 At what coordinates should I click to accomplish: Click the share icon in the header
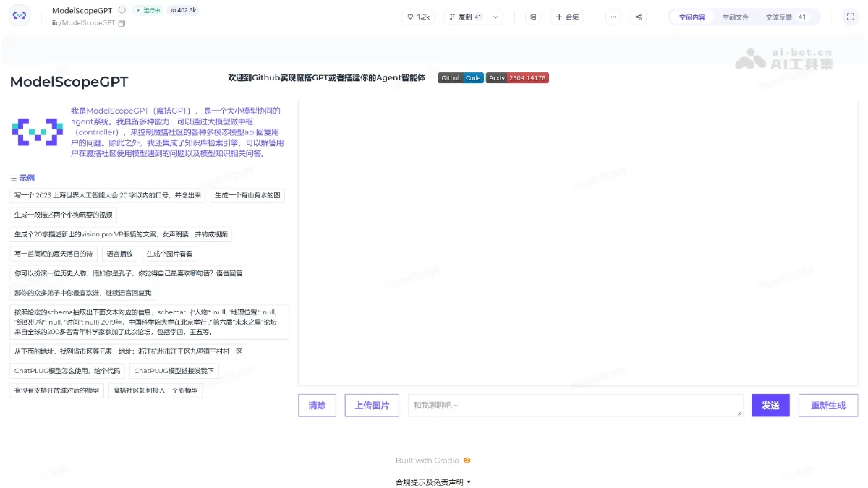(x=639, y=17)
